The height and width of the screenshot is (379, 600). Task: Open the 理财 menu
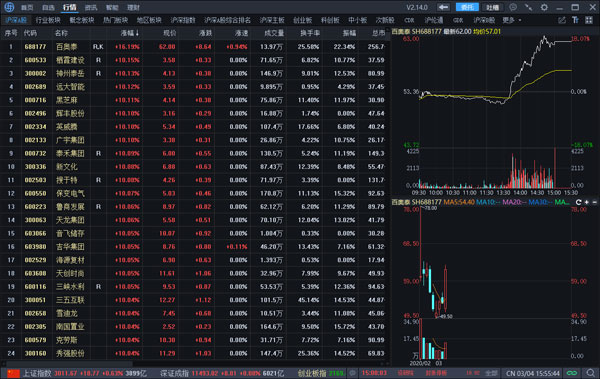coord(134,7)
